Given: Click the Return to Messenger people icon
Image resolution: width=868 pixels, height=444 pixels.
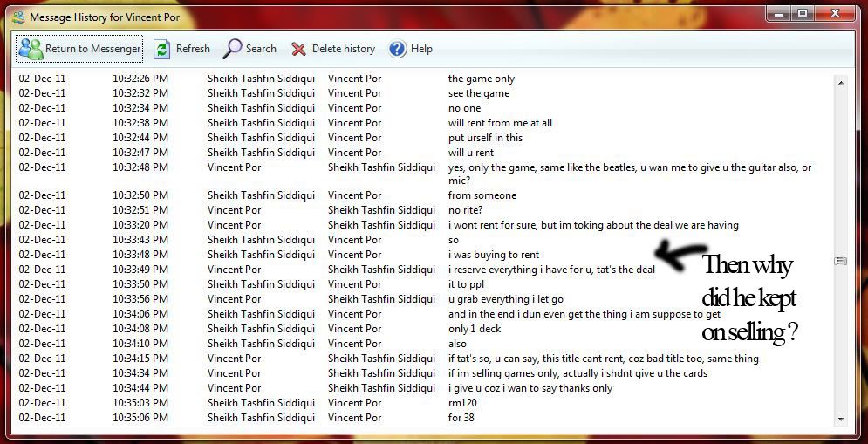Looking at the screenshot, I should [31, 49].
